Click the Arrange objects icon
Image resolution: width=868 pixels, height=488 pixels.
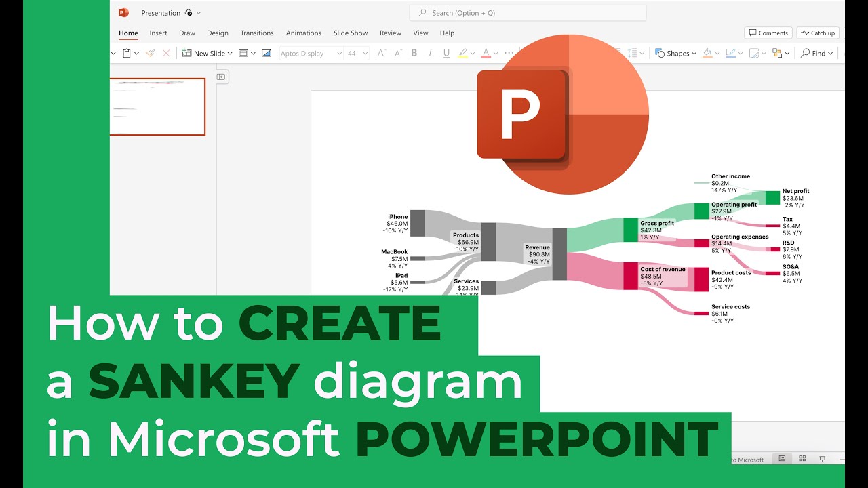tap(777, 53)
